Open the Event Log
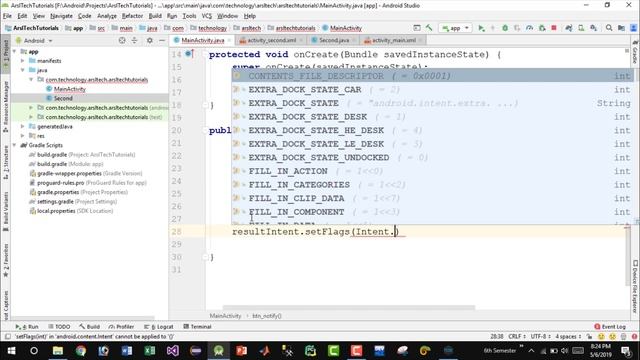Screen dimensions: 640x360 [610, 327]
